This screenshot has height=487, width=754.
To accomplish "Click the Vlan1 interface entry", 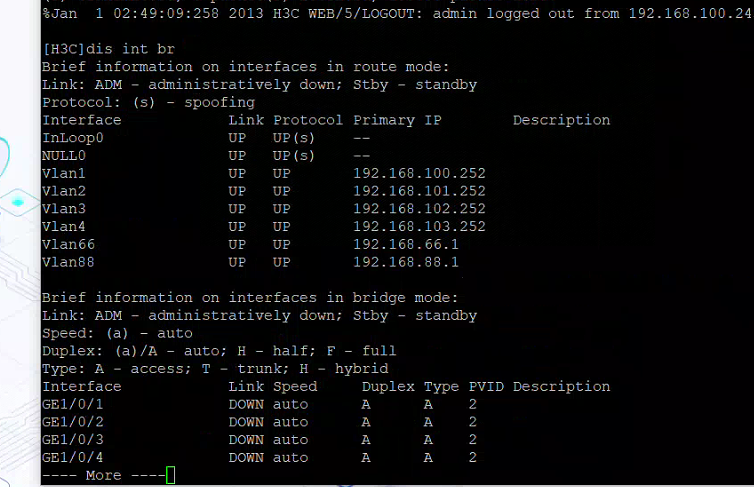I will click(x=64, y=173).
